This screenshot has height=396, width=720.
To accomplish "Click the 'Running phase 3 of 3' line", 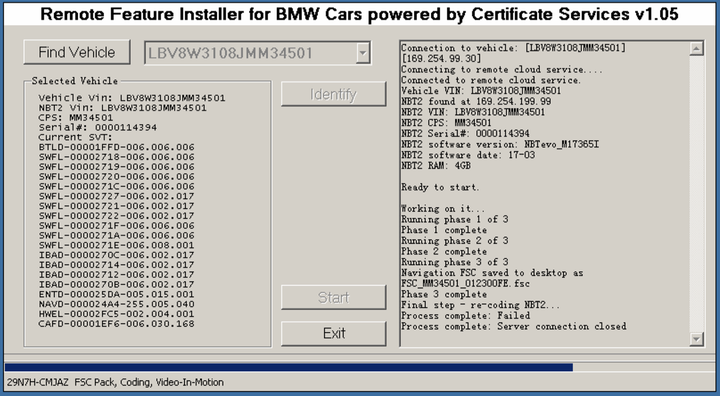I will [x=455, y=262].
